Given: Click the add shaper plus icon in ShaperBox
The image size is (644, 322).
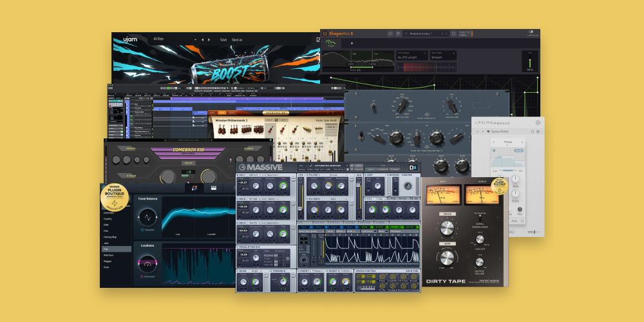Looking at the screenshot, I should tap(352, 43).
